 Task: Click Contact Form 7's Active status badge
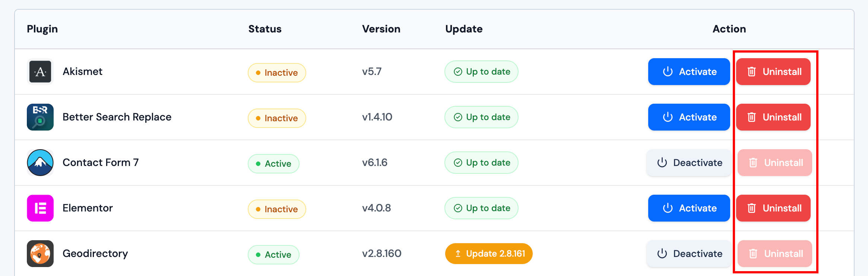(273, 164)
